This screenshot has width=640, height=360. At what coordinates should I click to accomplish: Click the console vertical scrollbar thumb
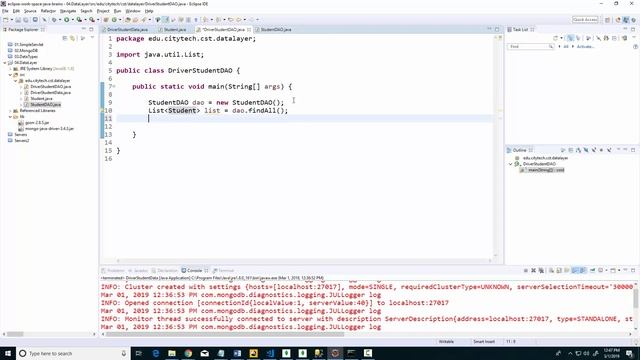point(636,300)
